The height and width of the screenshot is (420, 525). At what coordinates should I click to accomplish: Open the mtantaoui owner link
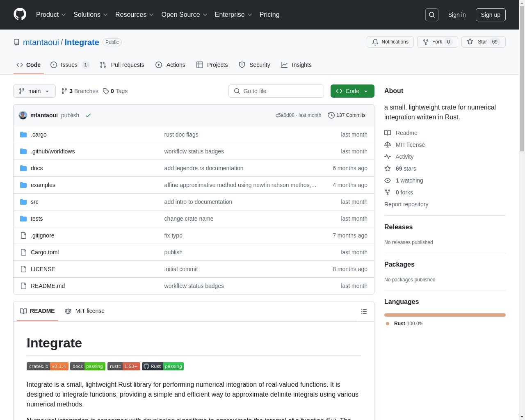pyautogui.click(x=41, y=42)
